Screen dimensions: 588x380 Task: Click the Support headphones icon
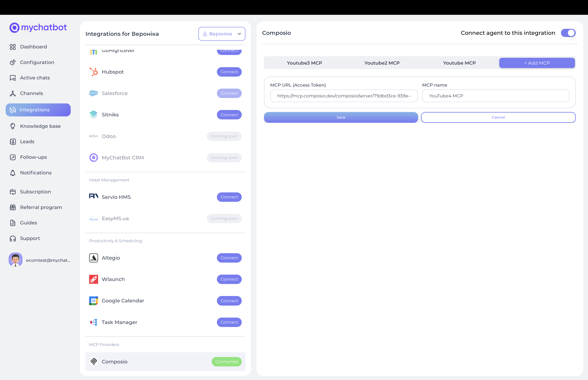coord(13,238)
